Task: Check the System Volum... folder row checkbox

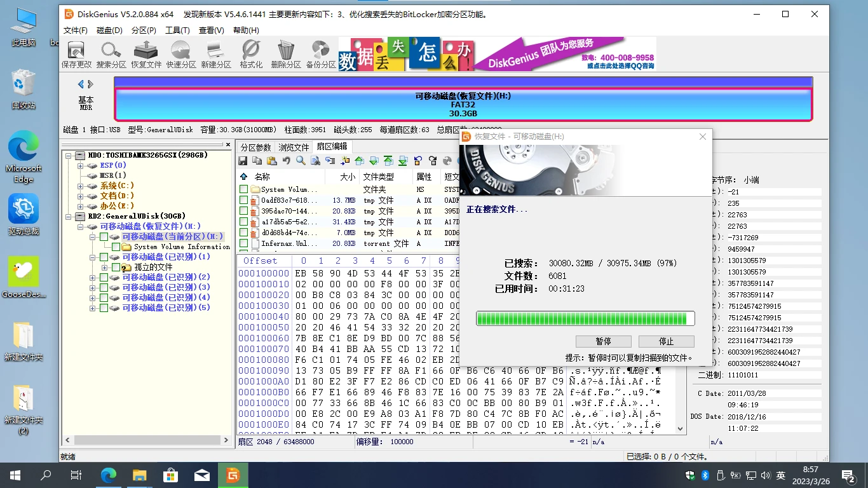Action: click(244, 189)
